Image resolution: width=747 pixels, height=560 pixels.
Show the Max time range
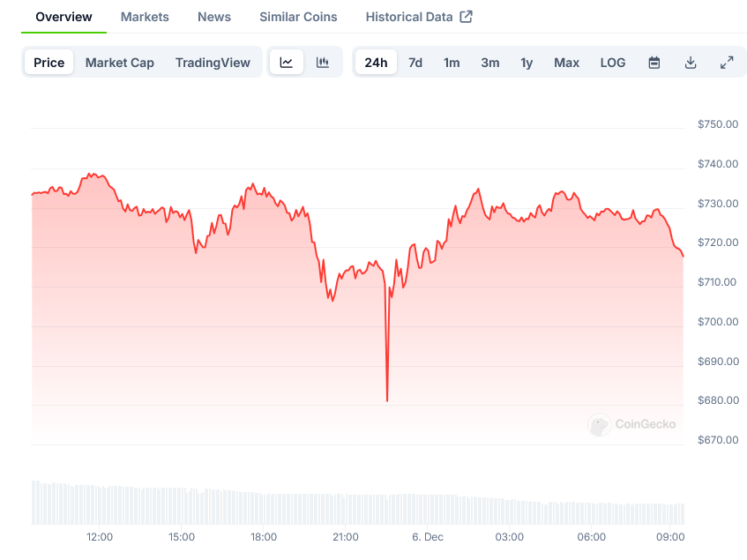coord(567,63)
